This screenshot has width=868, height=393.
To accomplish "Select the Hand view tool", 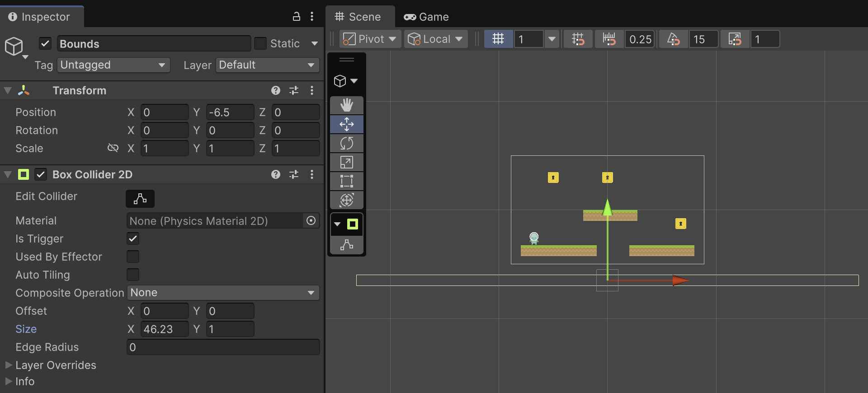I will tap(347, 105).
